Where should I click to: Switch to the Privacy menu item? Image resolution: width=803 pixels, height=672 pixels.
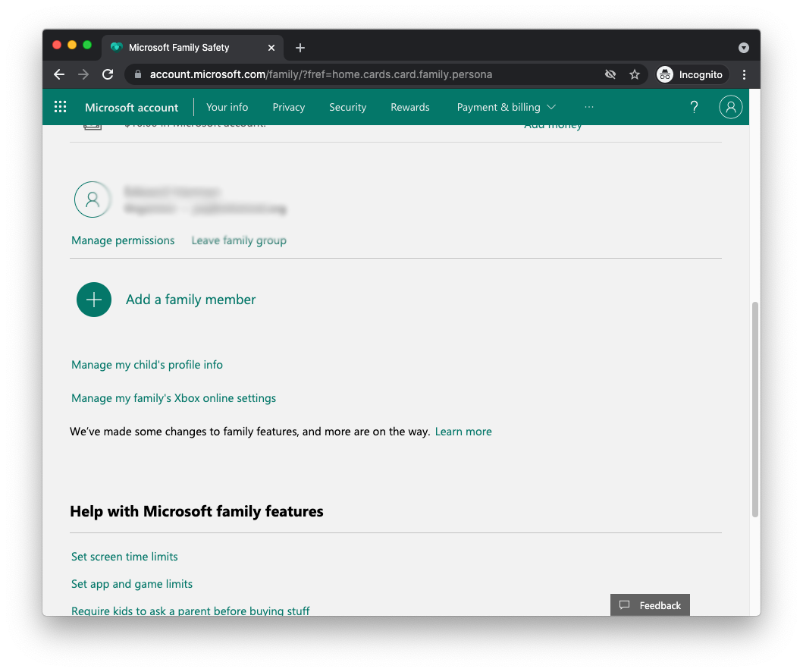point(289,107)
